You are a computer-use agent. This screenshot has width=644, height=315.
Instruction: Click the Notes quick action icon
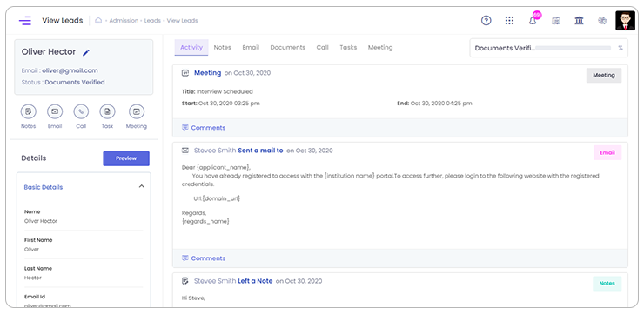tap(29, 111)
